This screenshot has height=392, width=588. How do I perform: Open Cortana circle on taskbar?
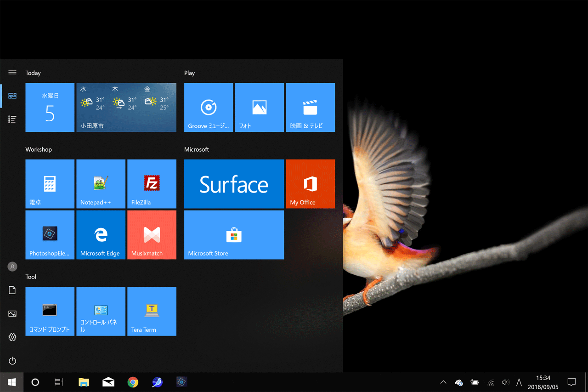[x=35, y=382]
